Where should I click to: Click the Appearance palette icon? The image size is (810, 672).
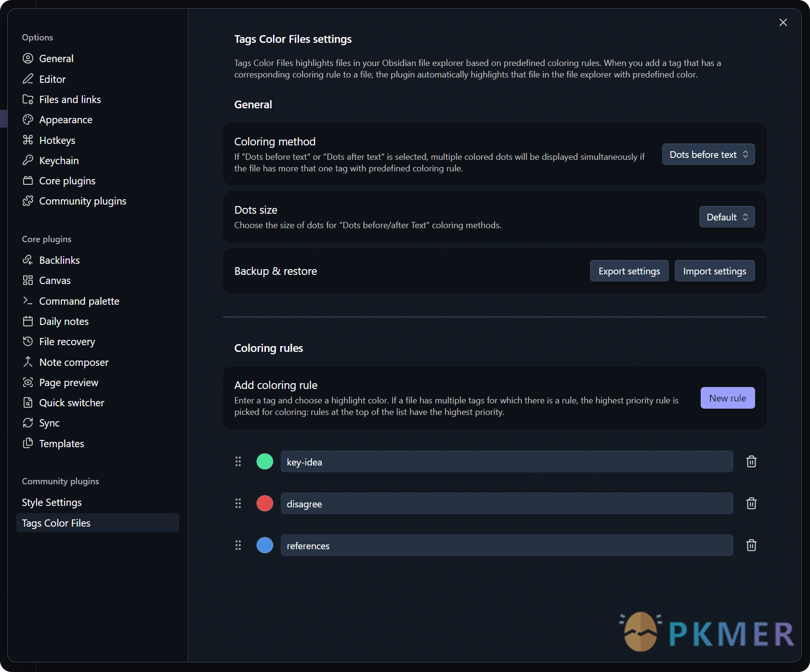pyautogui.click(x=28, y=120)
